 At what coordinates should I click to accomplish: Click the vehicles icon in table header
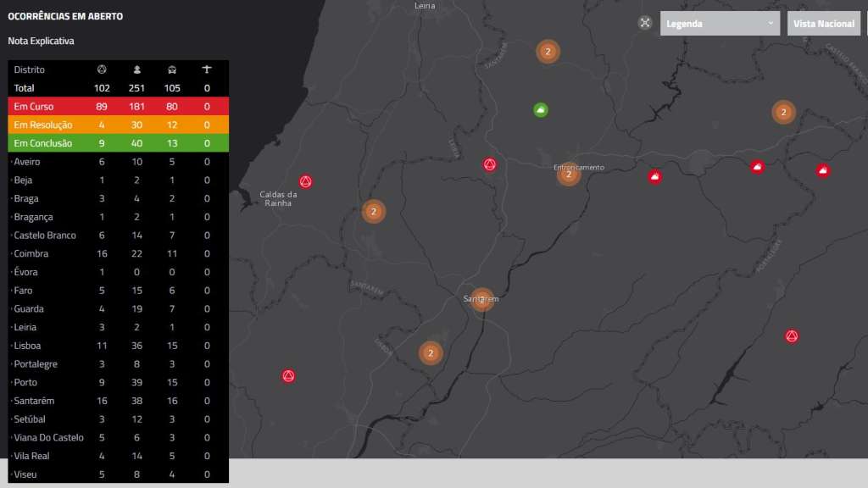(171, 69)
